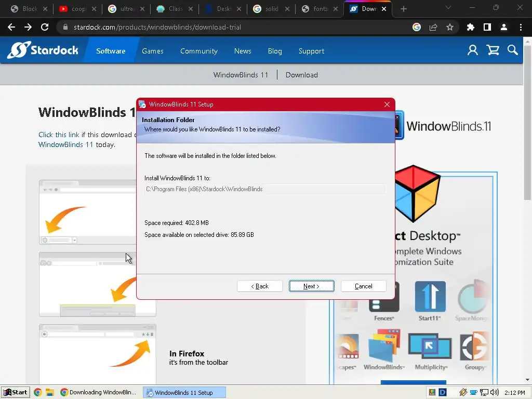
Task: Click the page vertical scrollbar
Action: point(527,123)
